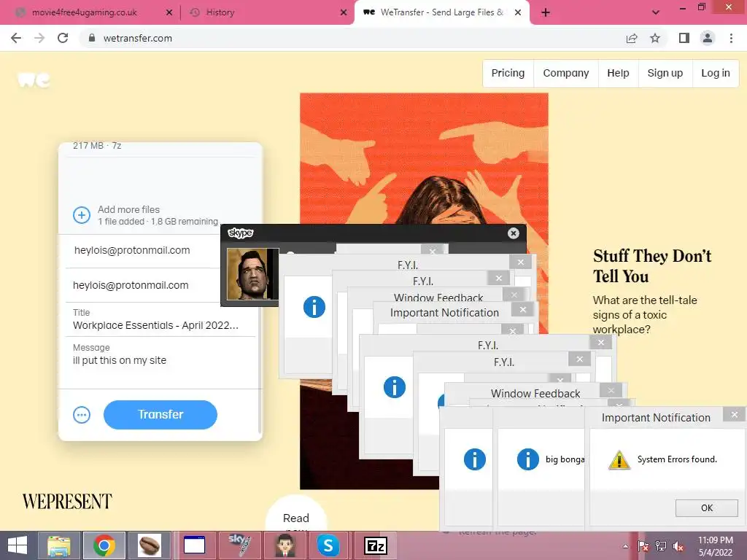
Task: Share this page icon
Action: click(632, 38)
